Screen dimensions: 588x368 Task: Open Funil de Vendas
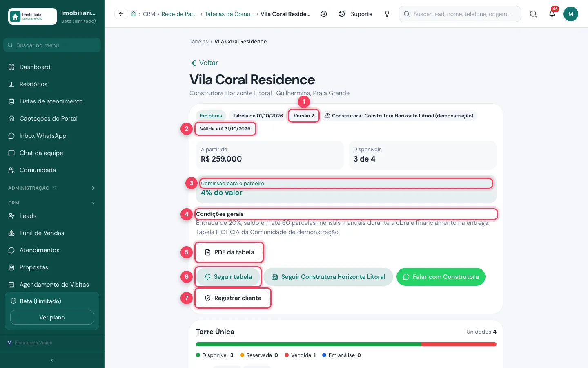click(x=52, y=233)
